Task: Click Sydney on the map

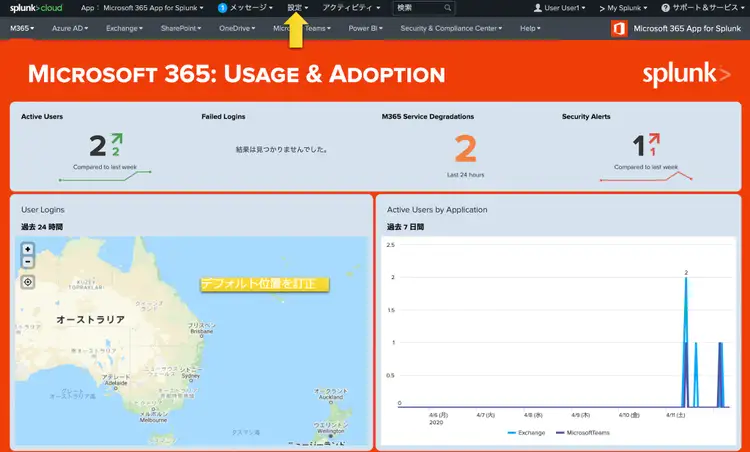Action: click(x=190, y=373)
